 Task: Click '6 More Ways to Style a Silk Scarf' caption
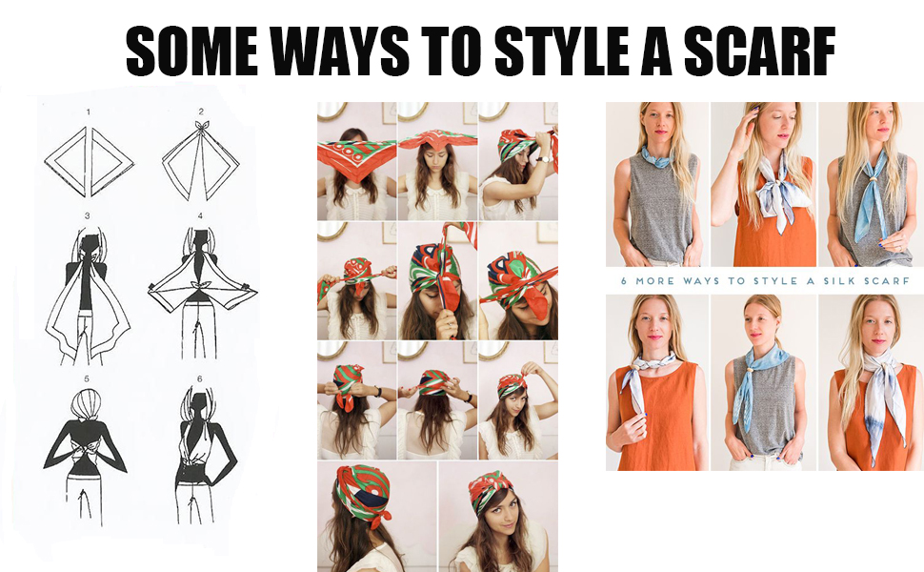click(x=766, y=280)
